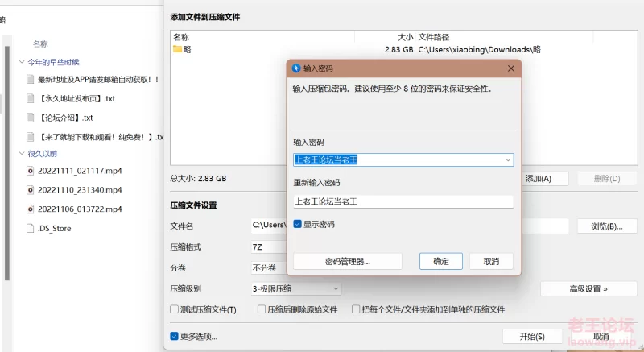The height and width of the screenshot is (352, 644).
Task: Click the 重新输入密码 input field
Action: click(403, 201)
